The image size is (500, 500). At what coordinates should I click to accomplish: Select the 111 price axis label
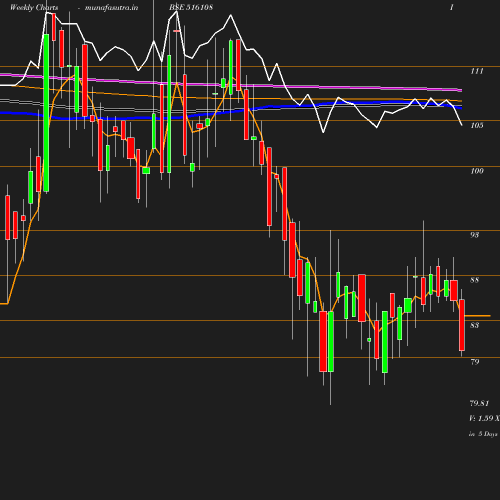pyautogui.click(x=477, y=71)
